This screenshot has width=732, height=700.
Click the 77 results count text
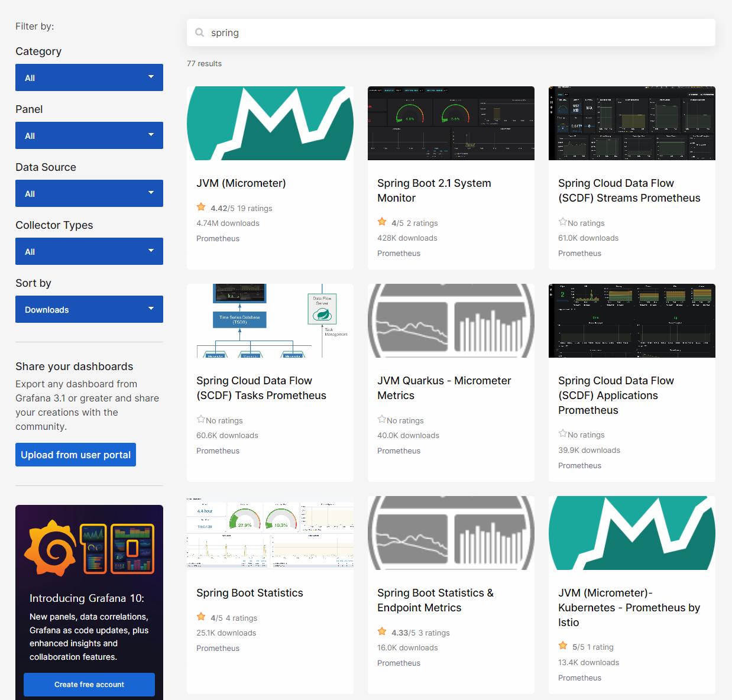[204, 64]
